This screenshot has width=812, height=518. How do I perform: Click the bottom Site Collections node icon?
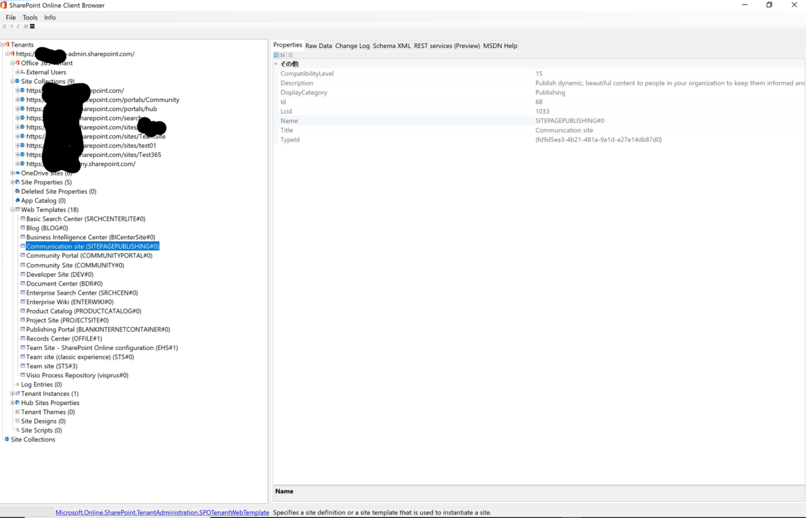[7, 439]
